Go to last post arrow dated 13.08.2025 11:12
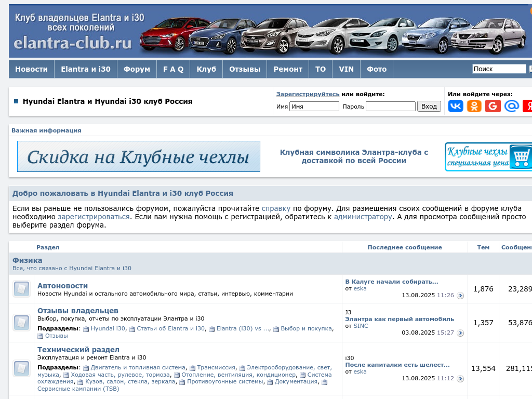This screenshot has width=532, height=399. 460,379
